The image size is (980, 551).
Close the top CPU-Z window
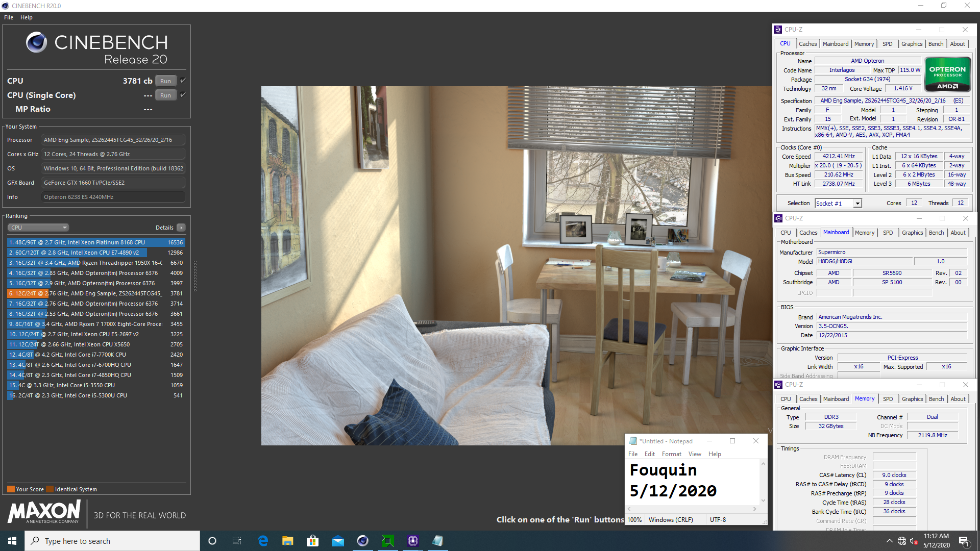[x=965, y=30]
